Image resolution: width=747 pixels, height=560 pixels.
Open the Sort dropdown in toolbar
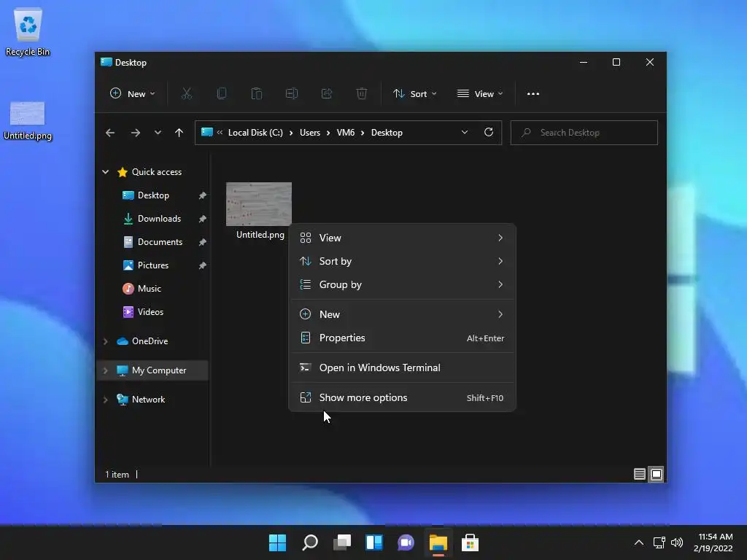click(414, 94)
